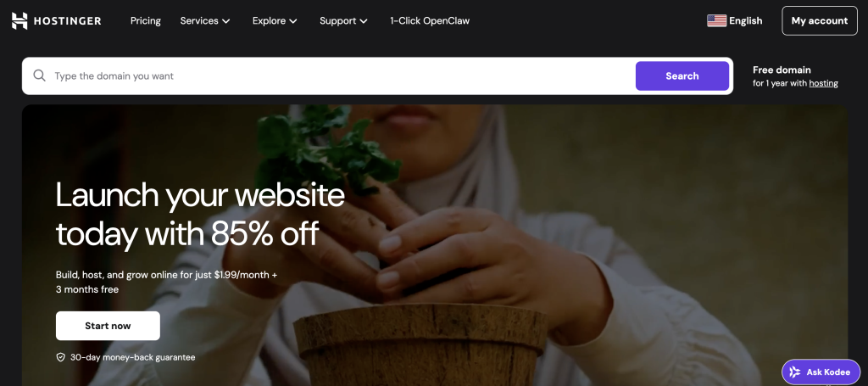Click the Hostinger H logo icon

(x=19, y=21)
